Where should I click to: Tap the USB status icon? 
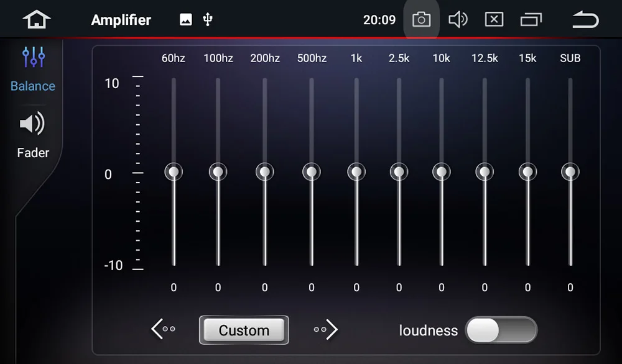coord(208,19)
